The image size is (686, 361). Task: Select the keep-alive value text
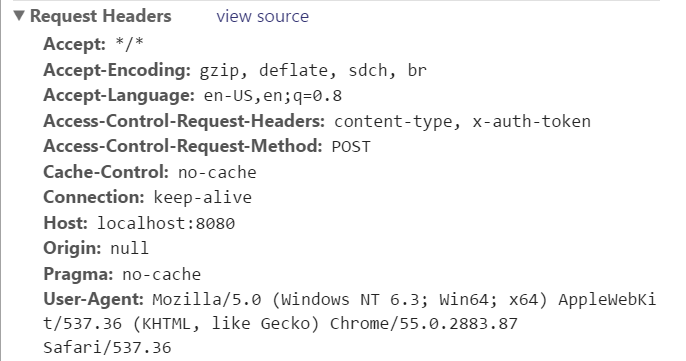point(203,198)
